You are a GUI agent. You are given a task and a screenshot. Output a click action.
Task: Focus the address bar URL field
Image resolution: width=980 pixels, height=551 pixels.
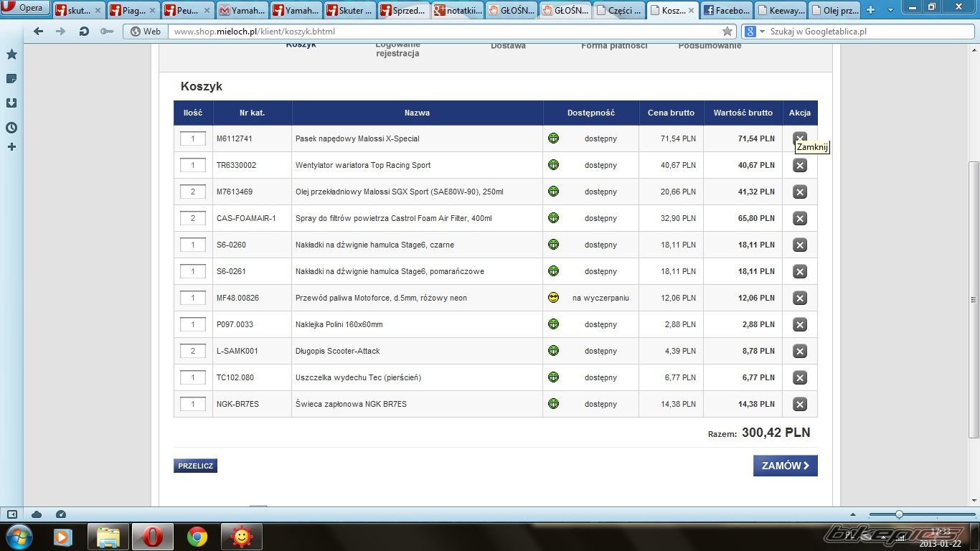(445, 32)
